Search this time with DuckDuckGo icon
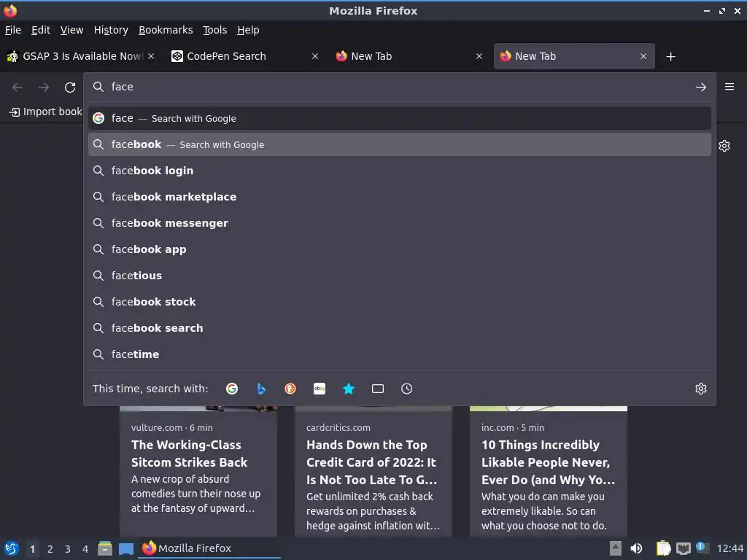Screen dimensions: 747x560 290,389
